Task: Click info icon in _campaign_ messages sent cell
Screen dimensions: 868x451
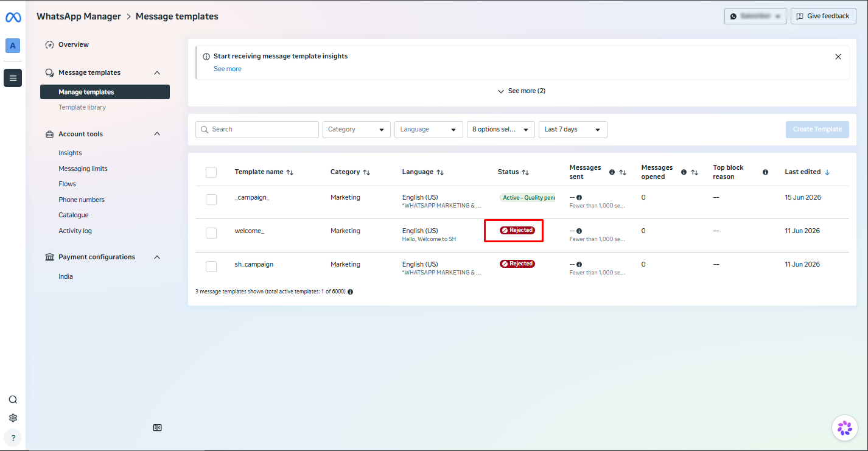Action: point(579,197)
